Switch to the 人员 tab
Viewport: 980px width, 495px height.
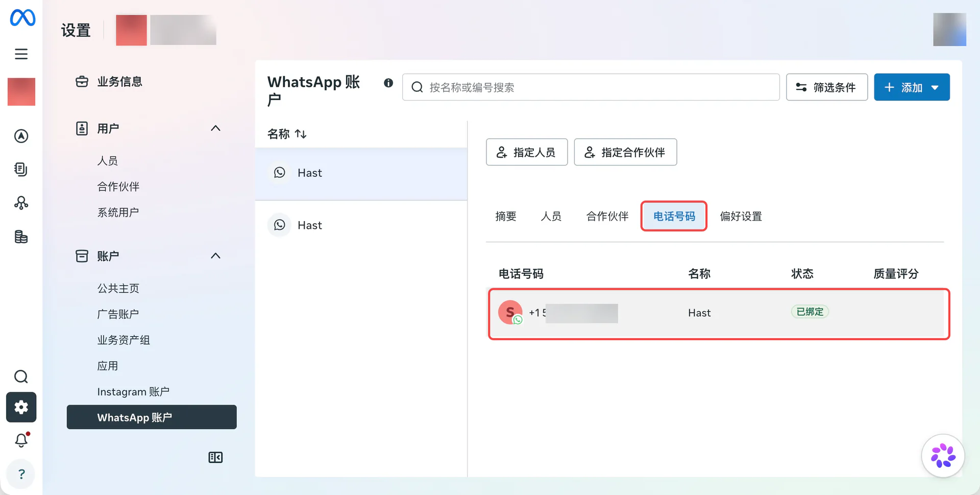coord(551,217)
